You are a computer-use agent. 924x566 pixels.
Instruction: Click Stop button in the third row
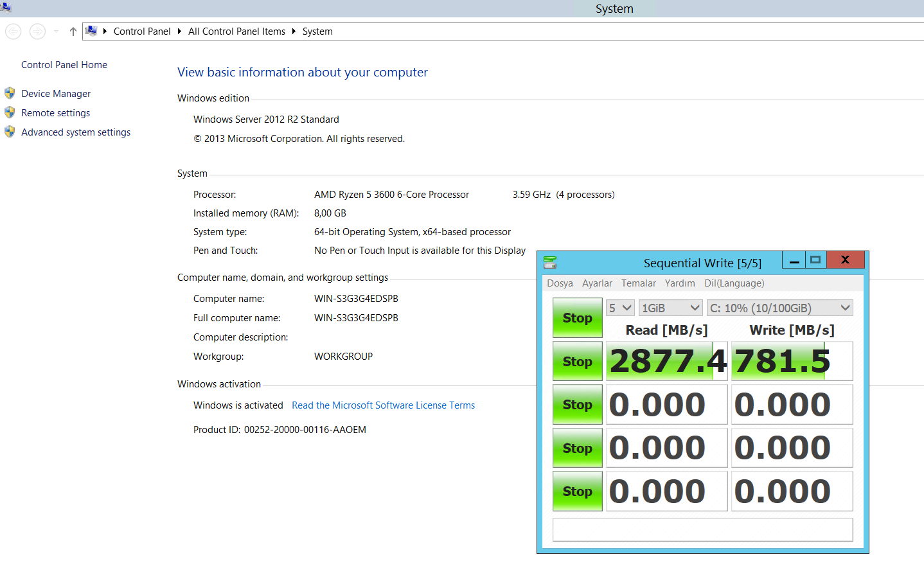[x=578, y=405]
